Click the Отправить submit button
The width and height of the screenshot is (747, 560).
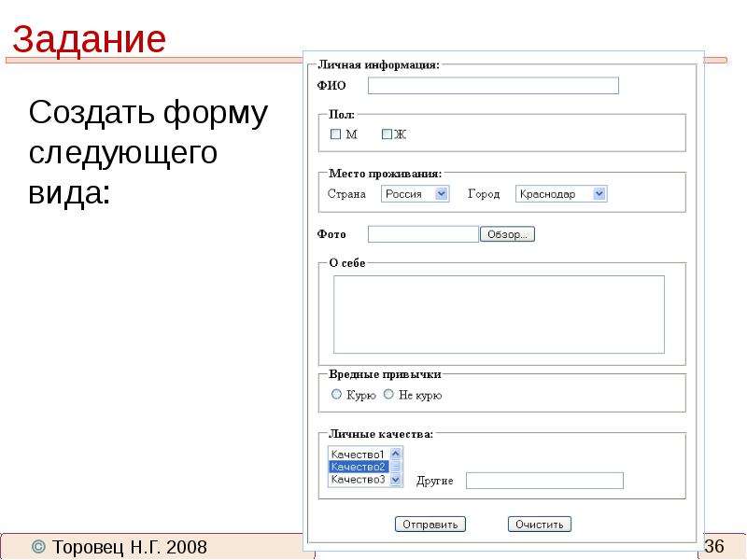pyautogui.click(x=430, y=525)
